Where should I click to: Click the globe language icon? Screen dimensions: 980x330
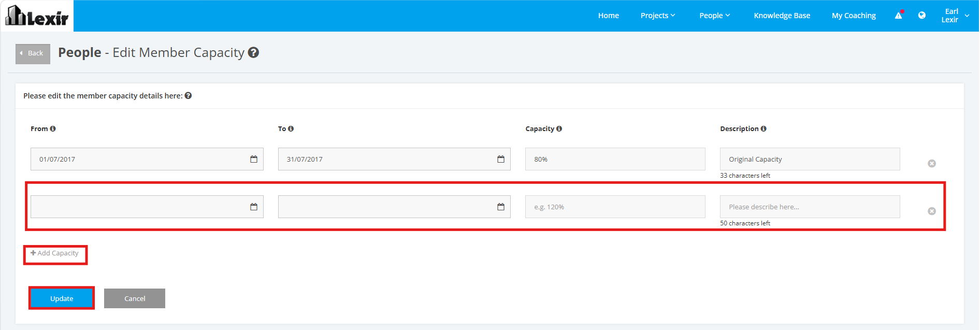point(922,16)
